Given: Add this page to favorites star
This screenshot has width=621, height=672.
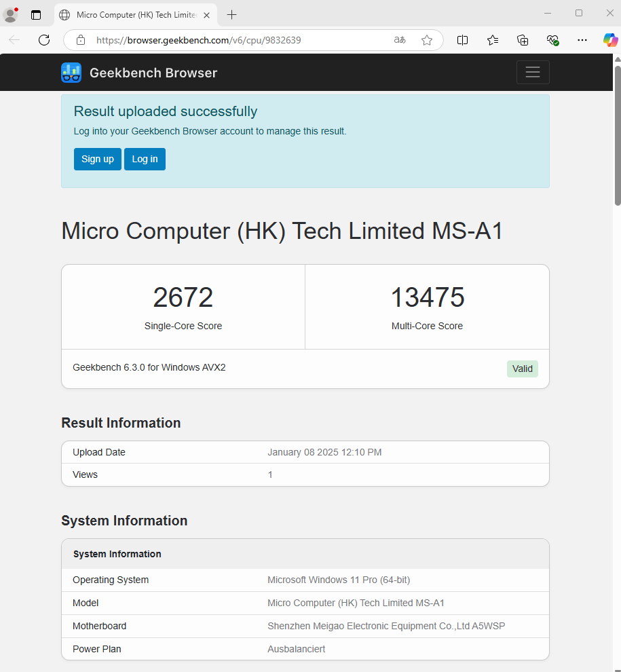Looking at the screenshot, I should 427,40.
